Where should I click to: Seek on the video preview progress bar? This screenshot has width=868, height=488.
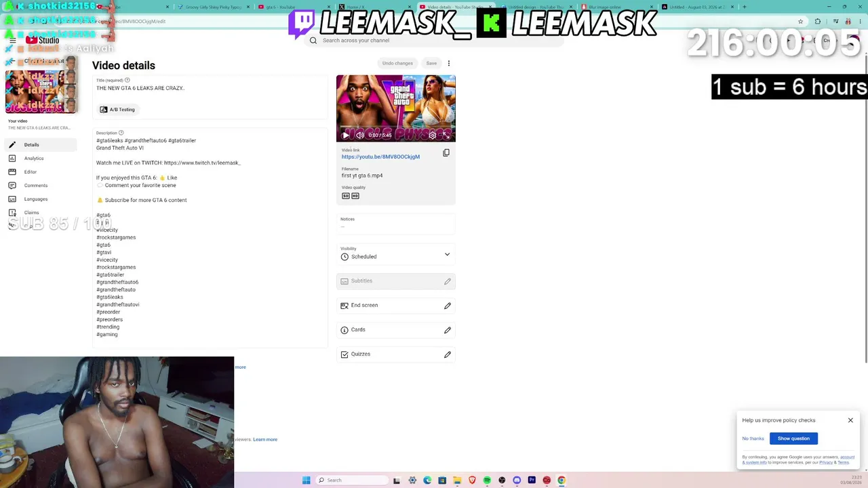(x=396, y=126)
